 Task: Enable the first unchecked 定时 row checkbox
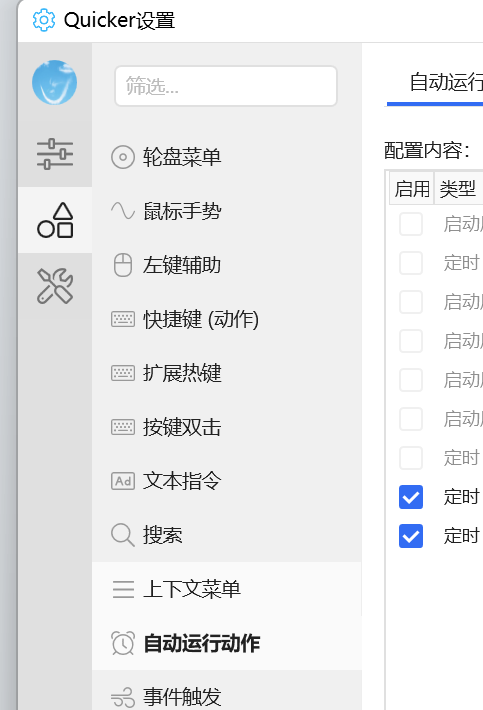(411, 263)
